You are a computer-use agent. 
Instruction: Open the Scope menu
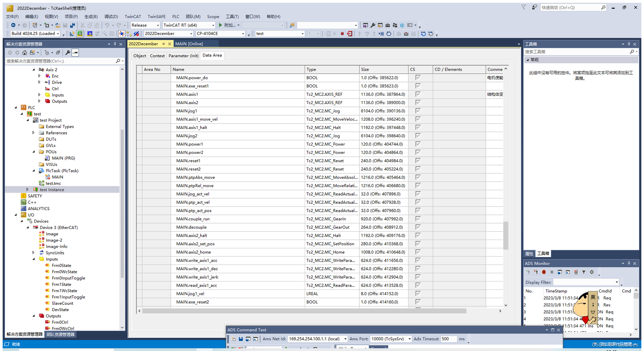[x=213, y=16]
